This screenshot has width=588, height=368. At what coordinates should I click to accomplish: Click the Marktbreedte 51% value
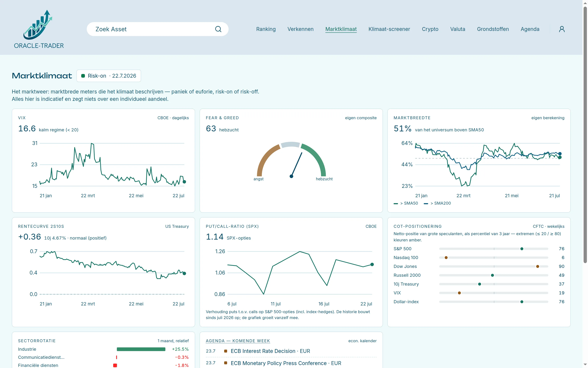[x=402, y=128]
